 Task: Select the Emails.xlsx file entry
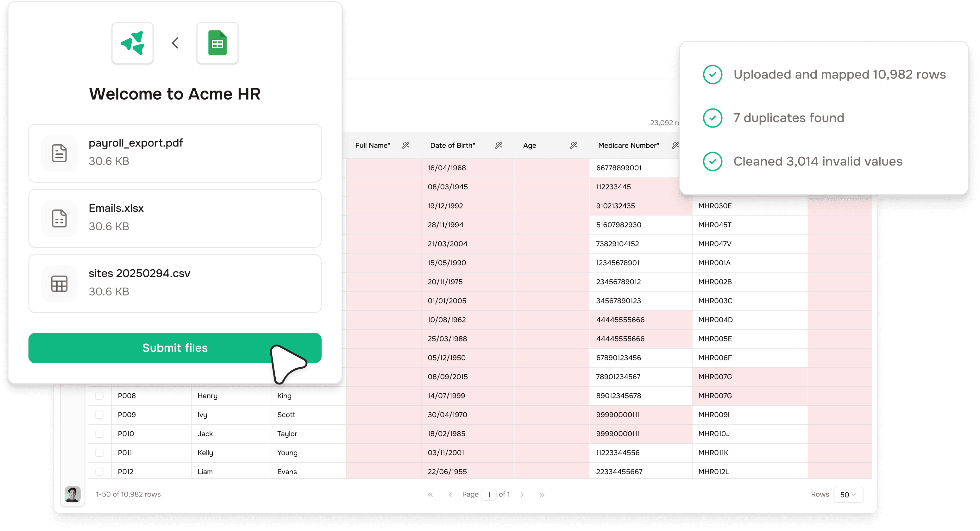click(175, 218)
